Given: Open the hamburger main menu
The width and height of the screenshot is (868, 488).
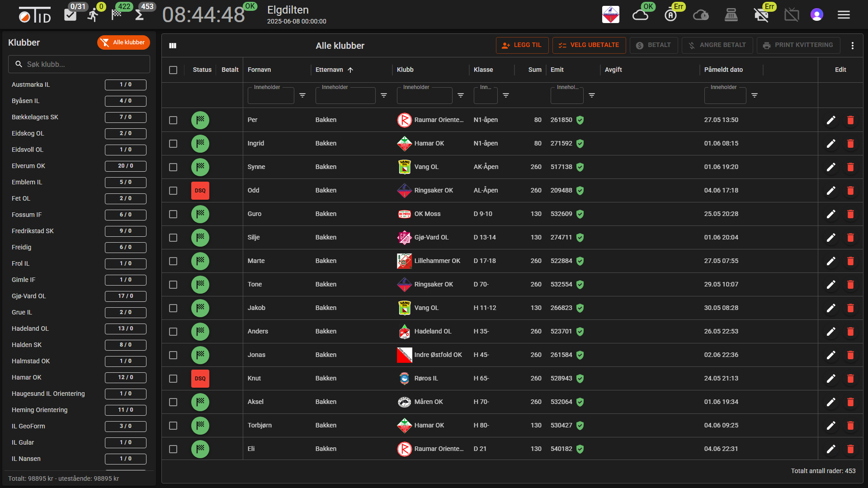Looking at the screenshot, I should 844,15.
